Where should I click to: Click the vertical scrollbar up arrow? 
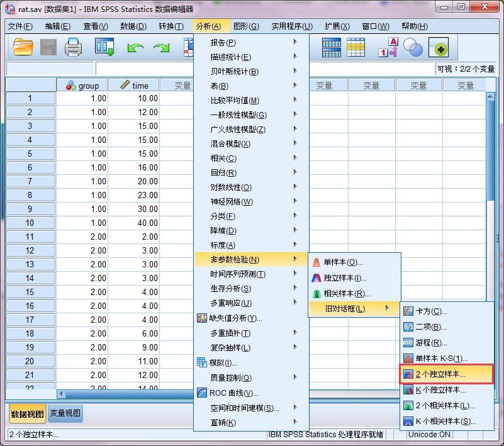pyautogui.click(x=490, y=96)
